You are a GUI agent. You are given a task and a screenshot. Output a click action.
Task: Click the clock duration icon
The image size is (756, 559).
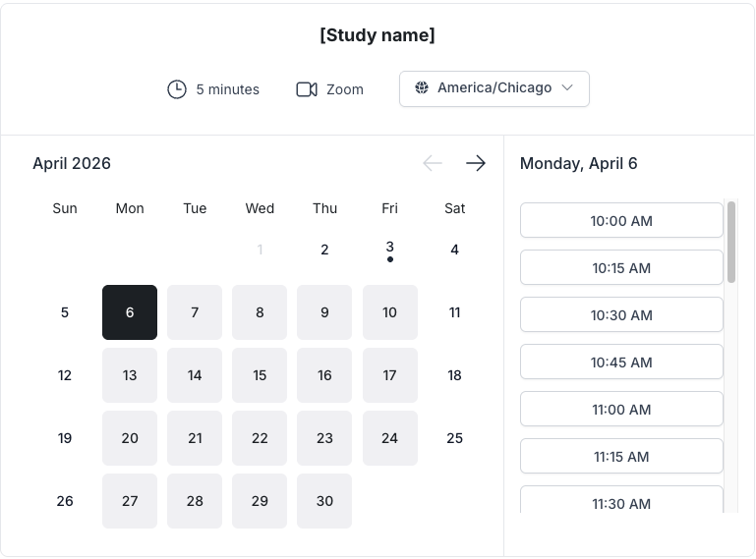(177, 89)
